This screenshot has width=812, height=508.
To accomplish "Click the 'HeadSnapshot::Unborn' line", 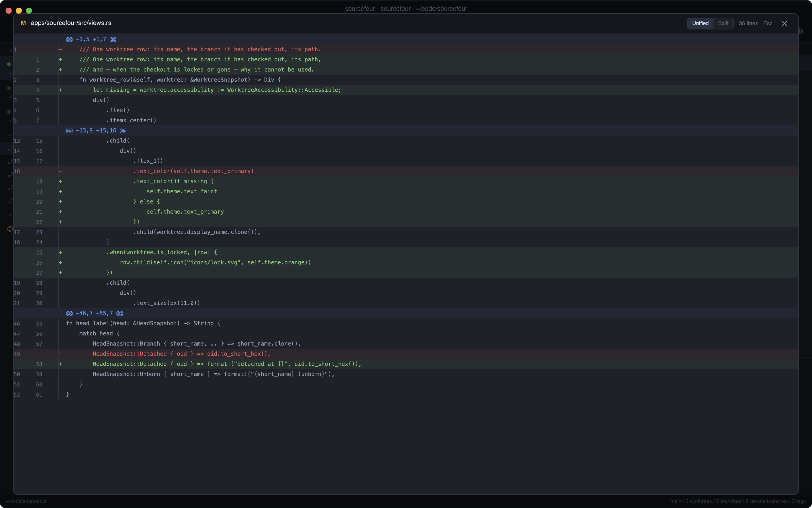I will click(406, 374).
